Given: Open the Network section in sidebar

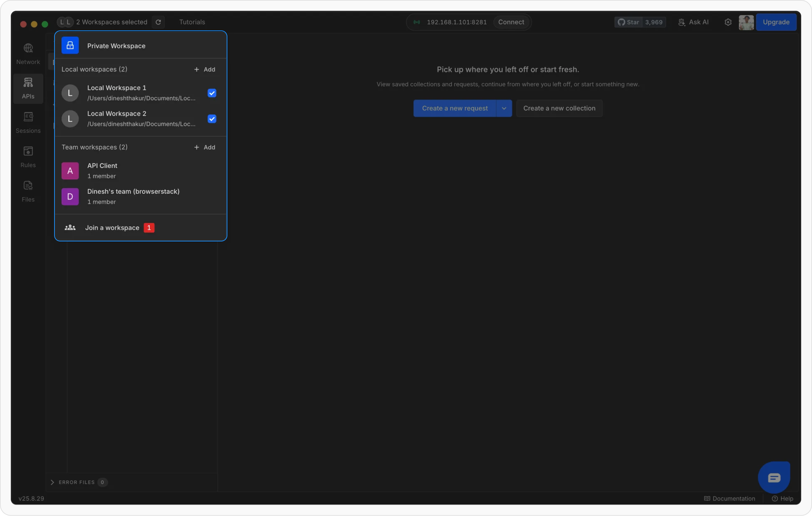Looking at the screenshot, I should point(28,54).
